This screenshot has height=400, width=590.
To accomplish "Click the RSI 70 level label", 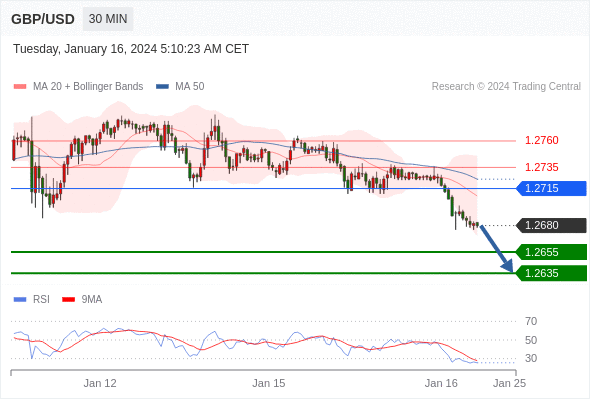I will coord(531,321).
